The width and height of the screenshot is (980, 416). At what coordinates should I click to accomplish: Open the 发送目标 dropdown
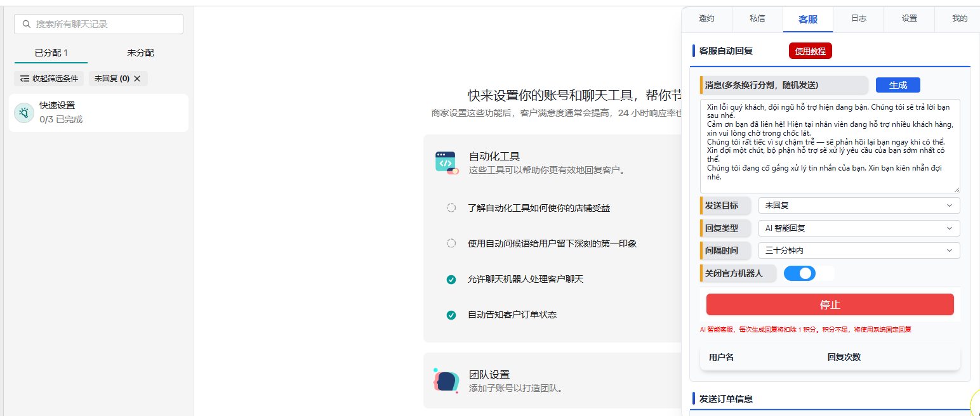click(x=859, y=205)
